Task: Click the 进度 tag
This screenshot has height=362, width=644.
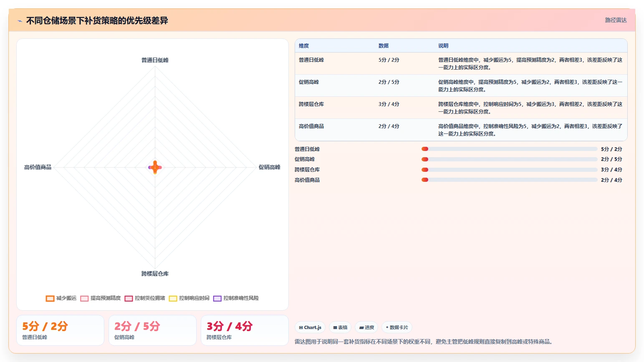Action: (x=366, y=327)
